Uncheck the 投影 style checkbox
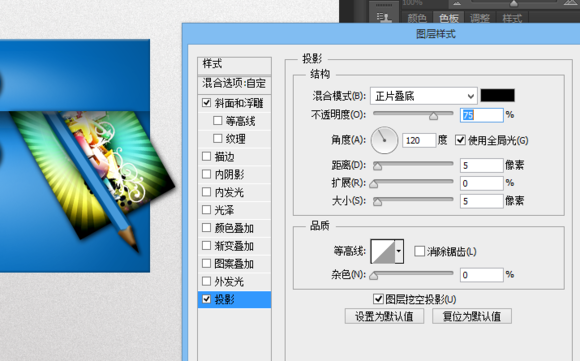Image resolution: width=580 pixels, height=361 pixels. click(206, 299)
